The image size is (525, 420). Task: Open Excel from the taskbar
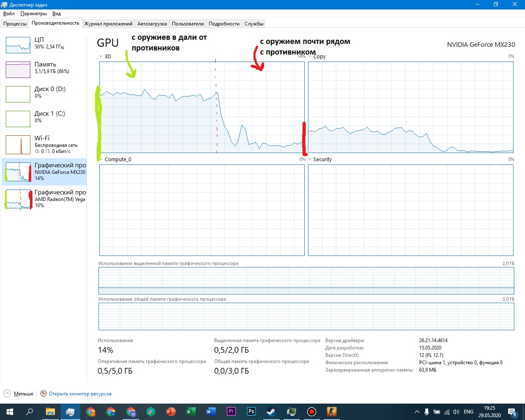click(x=191, y=411)
